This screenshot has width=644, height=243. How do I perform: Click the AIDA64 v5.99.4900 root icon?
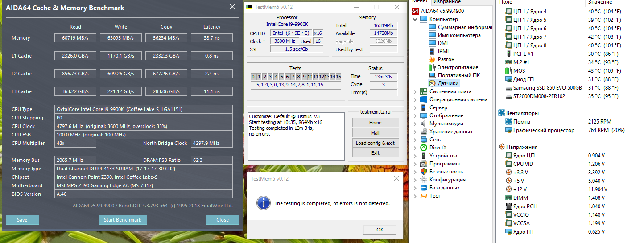tap(415, 11)
